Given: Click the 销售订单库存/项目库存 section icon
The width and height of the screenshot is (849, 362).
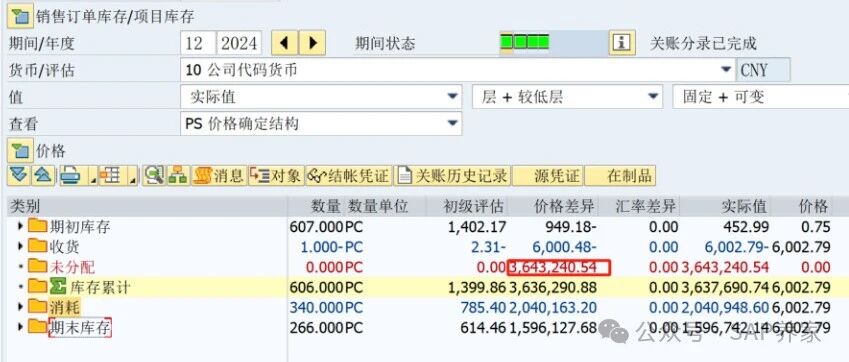Looking at the screenshot, I should (x=20, y=16).
